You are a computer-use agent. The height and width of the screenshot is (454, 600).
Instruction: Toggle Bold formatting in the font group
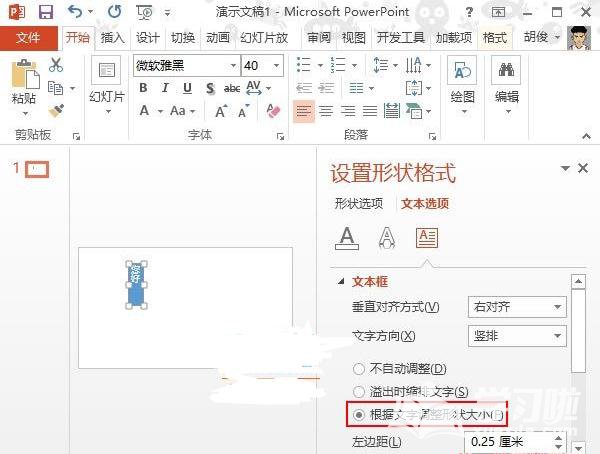[x=143, y=88]
